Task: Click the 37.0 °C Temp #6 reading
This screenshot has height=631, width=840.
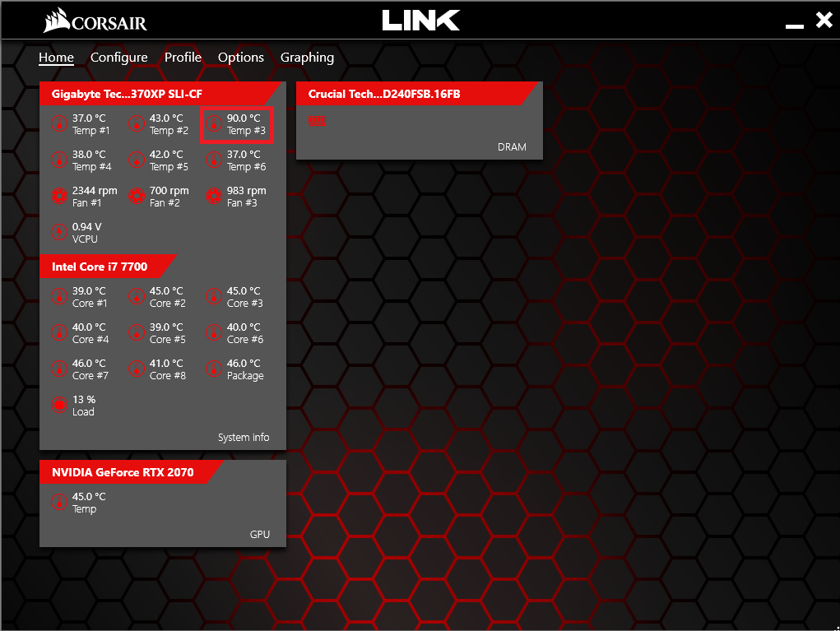Action: click(244, 155)
